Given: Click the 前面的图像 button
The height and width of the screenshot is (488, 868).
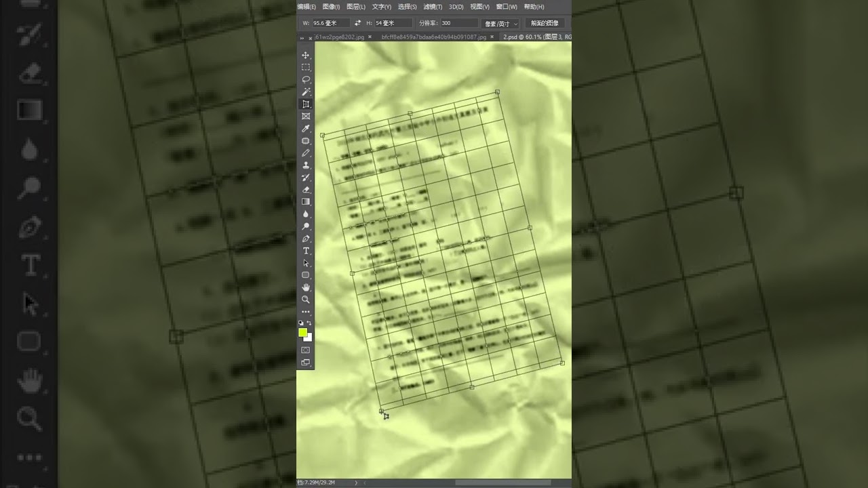Looking at the screenshot, I should 545,23.
